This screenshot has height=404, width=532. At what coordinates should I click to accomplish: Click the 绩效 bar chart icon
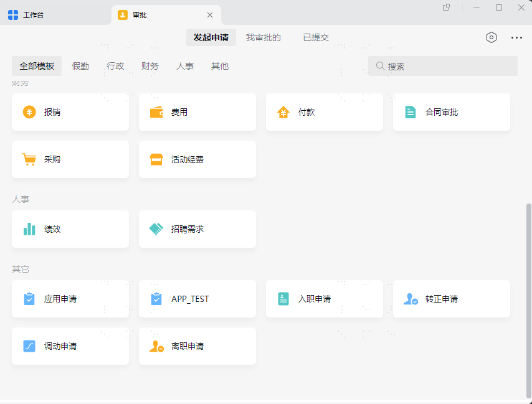pos(29,229)
